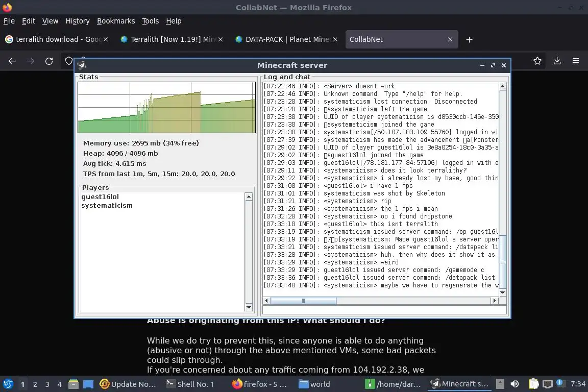Close the DATA-PACK Planet Minecraft tab
This screenshot has width=588, height=392.
[335, 39]
